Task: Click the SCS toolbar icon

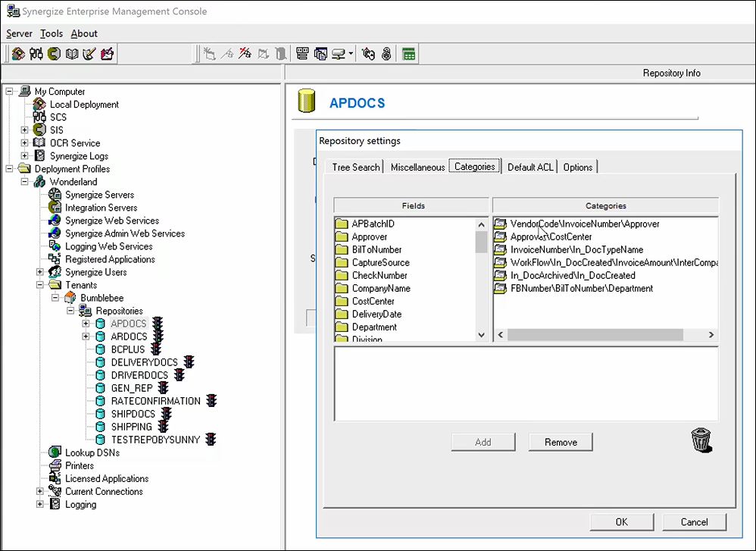Action: point(36,54)
